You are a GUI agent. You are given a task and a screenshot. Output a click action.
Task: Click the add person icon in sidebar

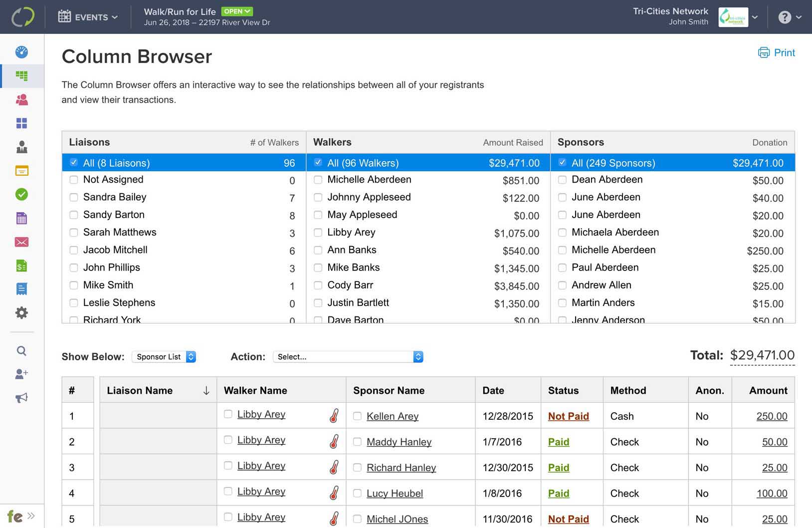click(21, 374)
